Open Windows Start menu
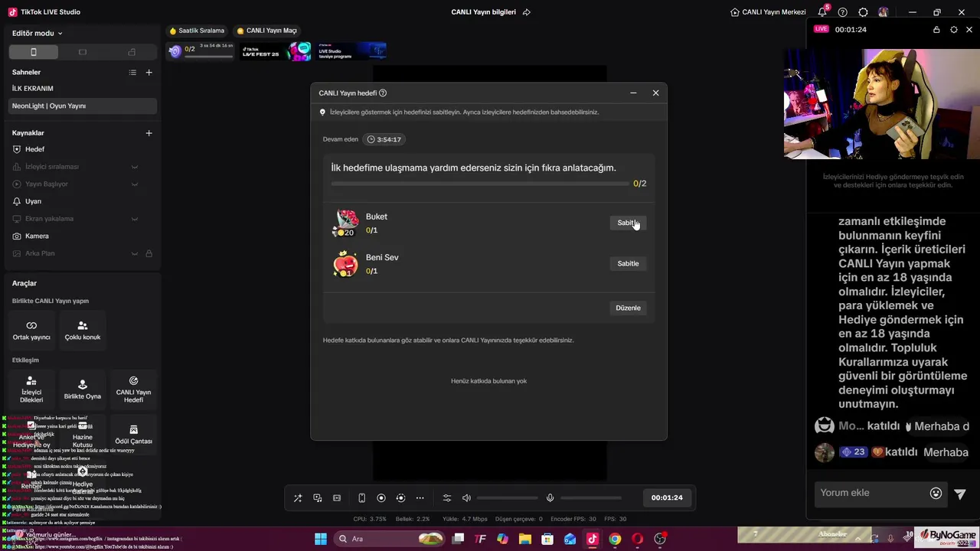 pyautogui.click(x=320, y=539)
